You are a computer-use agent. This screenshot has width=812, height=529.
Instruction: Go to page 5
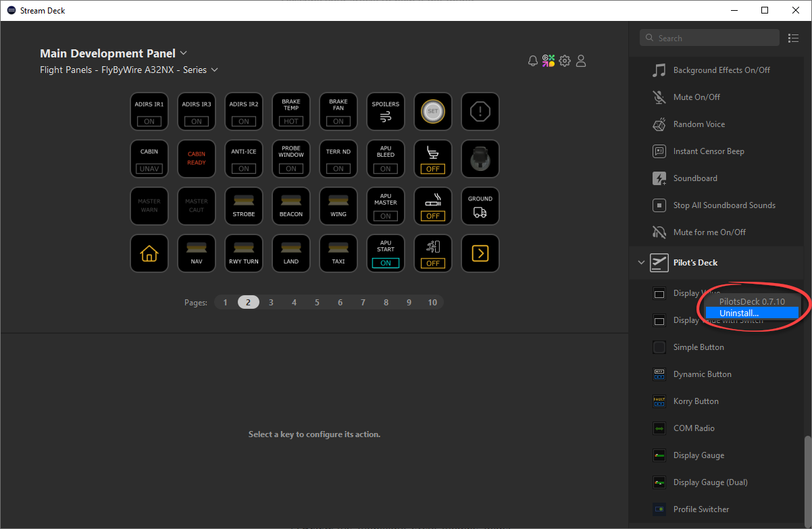pos(318,303)
